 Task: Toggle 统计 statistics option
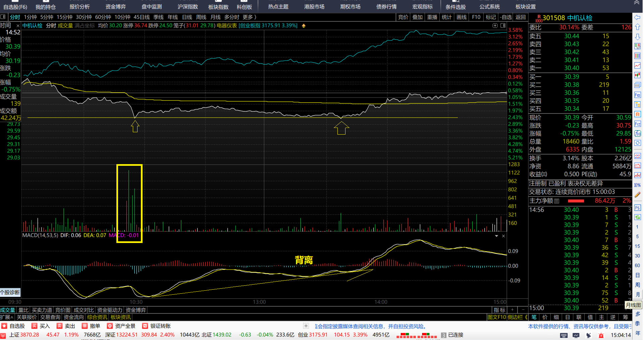(x=447, y=17)
